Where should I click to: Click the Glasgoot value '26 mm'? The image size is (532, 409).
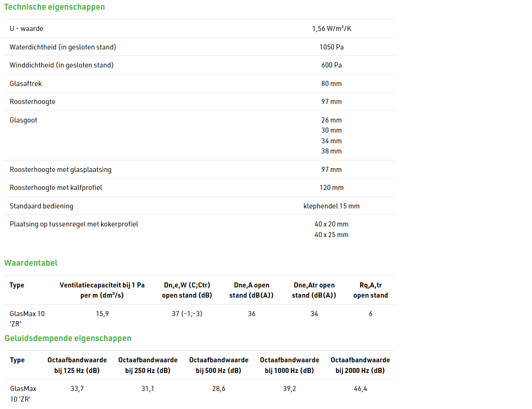(x=332, y=120)
